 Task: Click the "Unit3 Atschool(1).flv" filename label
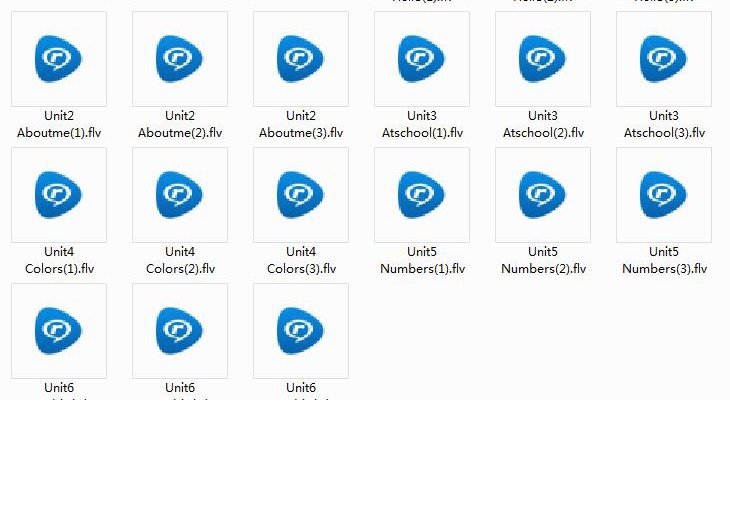422,124
